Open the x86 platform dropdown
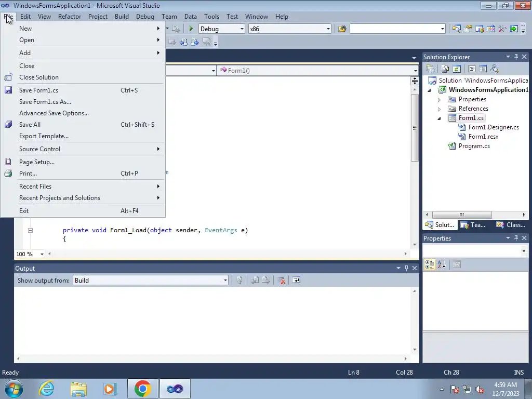 tap(328, 29)
